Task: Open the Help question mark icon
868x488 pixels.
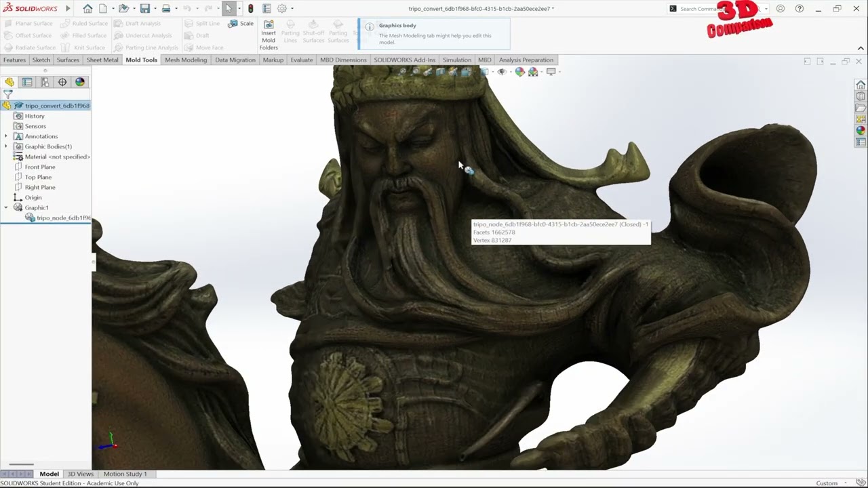Action: [800, 9]
